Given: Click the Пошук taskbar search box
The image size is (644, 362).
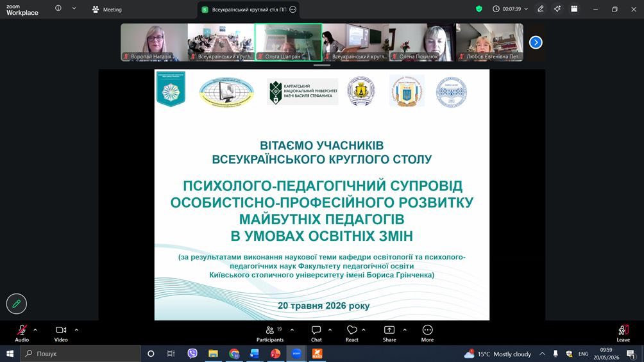Looking at the screenshot, I should coord(81,354).
